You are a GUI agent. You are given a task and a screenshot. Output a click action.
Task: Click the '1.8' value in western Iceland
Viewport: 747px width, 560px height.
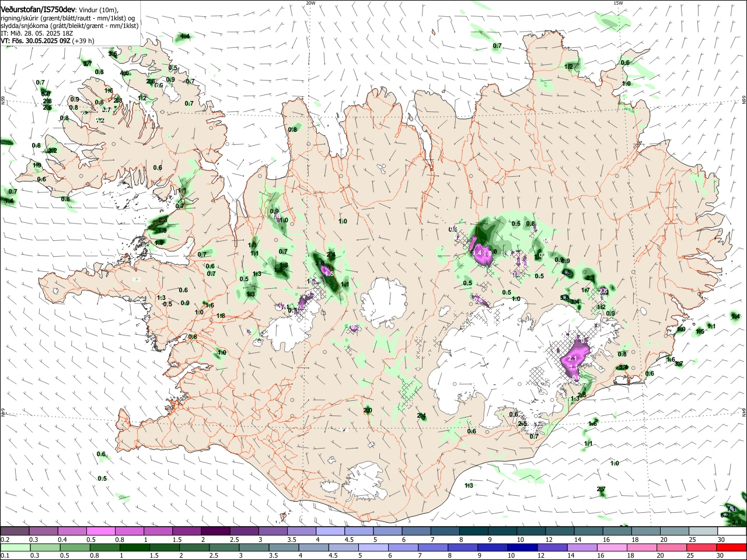tap(221, 316)
